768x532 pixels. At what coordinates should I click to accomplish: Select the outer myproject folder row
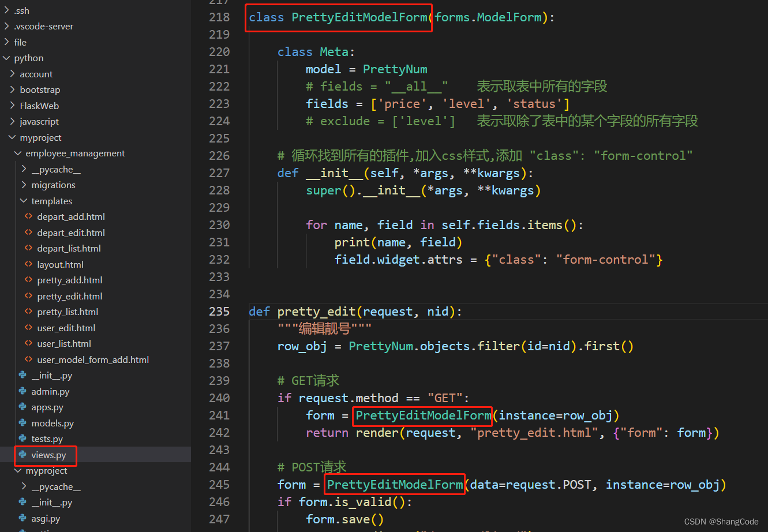tap(95, 137)
